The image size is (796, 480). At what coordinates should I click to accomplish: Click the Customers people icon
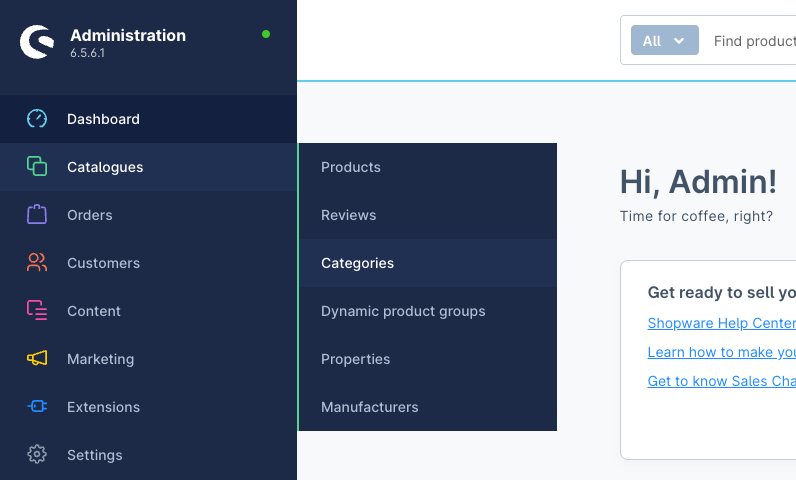(x=37, y=263)
